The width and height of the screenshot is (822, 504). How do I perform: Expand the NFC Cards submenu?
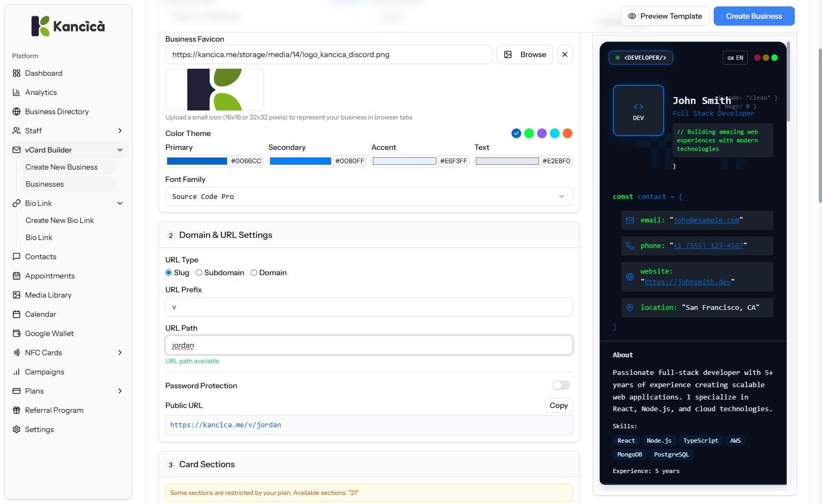[x=120, y=353]
